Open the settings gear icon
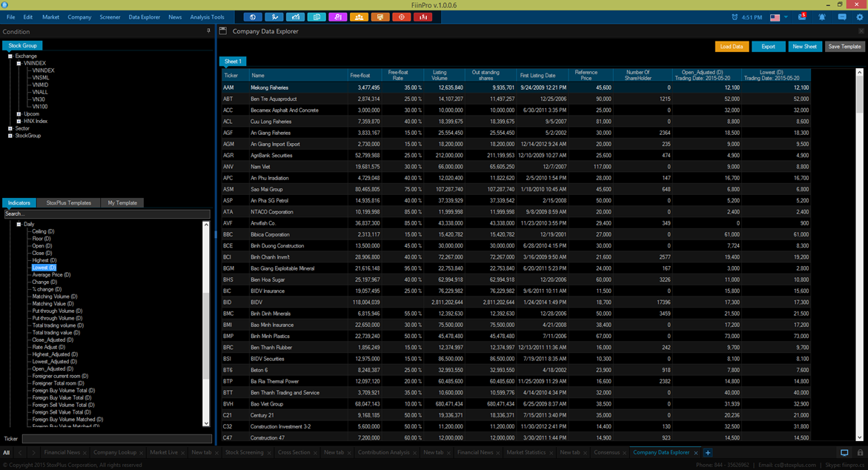Image resolution: width=868 pixels, height=470 pixels. click(860, 17)
